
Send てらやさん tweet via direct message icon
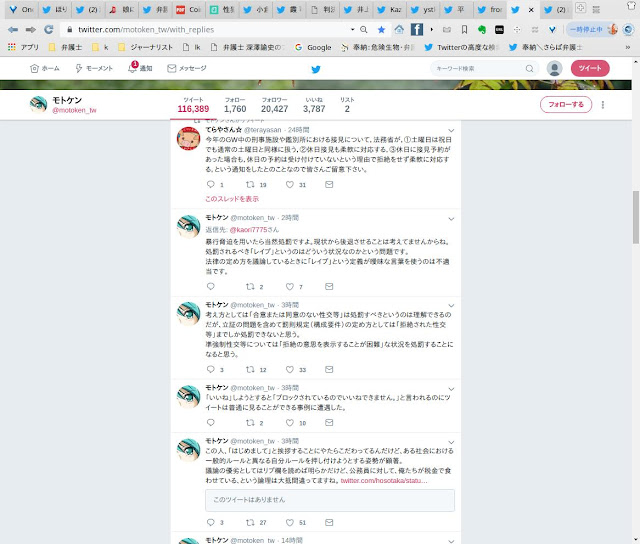click(x=329, y=184)
